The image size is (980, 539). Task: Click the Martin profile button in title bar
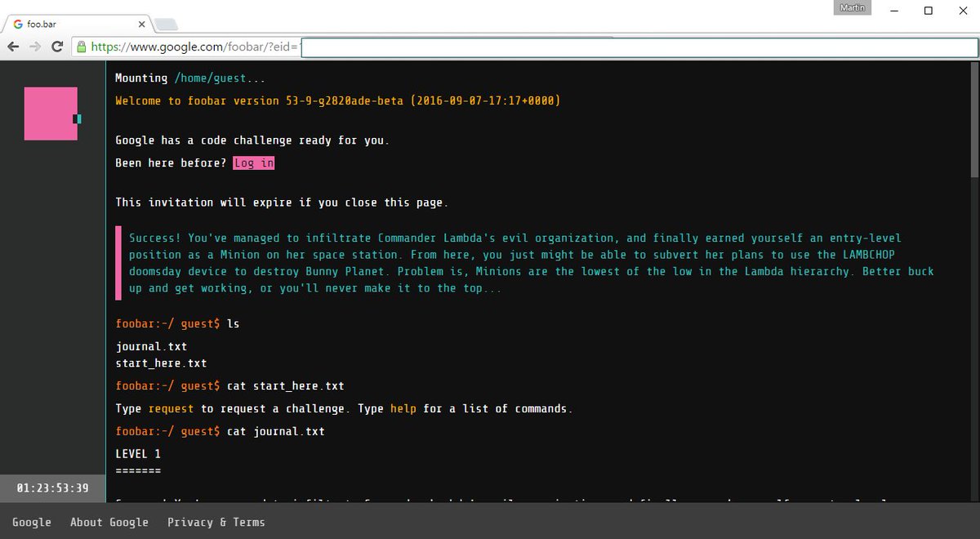[x=853, y=7]
